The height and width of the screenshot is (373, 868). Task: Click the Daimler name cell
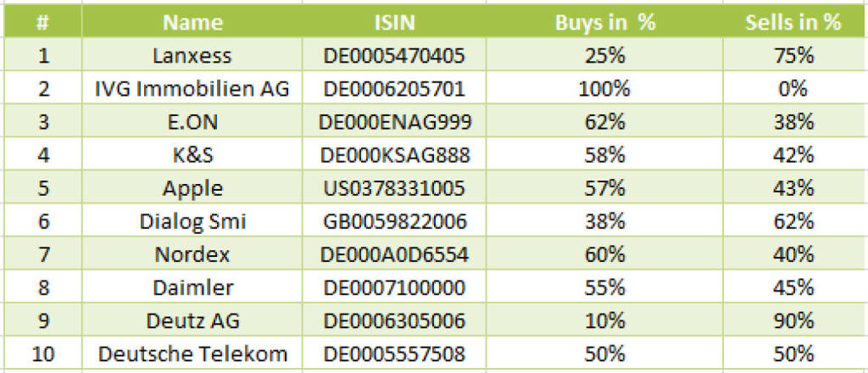[x=192, y=287]
